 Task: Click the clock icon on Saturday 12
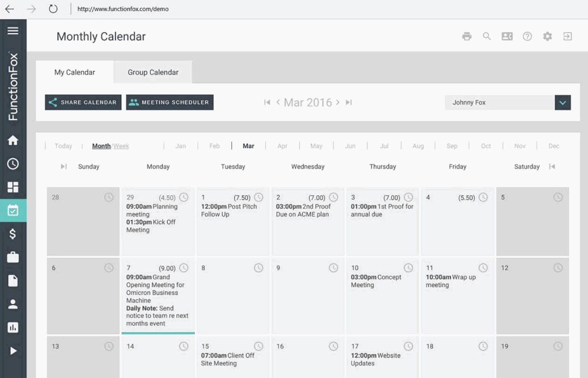[x=558, y=268]
